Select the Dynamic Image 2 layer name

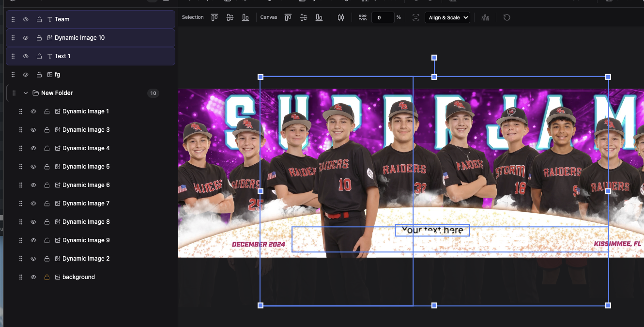(x=86, y=259)
